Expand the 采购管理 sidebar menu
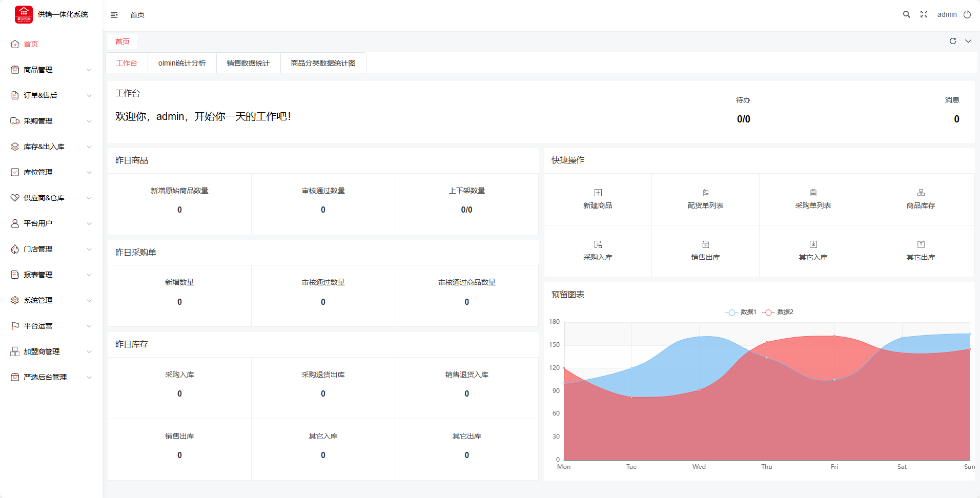 click(x=51, y=121)
